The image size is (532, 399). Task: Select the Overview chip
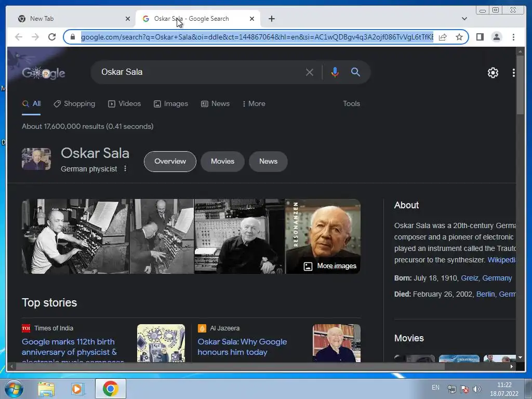[x=170, y=162]
